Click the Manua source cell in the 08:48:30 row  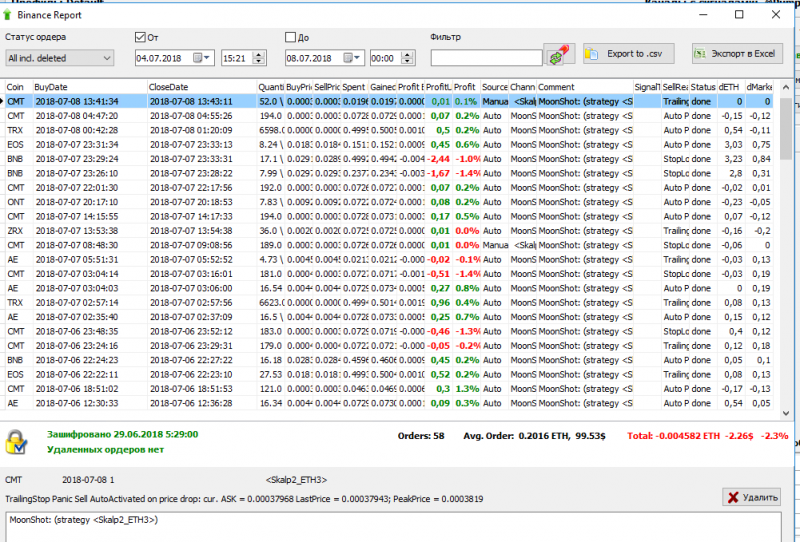click(495, 245)
